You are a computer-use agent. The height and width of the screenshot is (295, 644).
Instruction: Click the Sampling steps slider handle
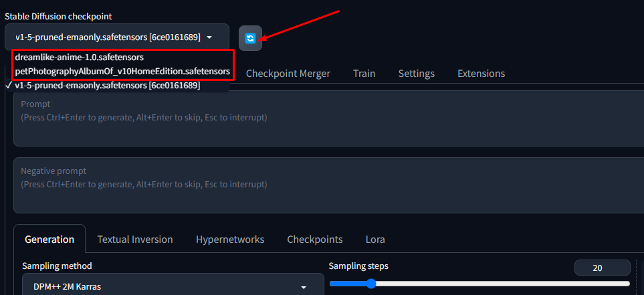click(370, 284)
